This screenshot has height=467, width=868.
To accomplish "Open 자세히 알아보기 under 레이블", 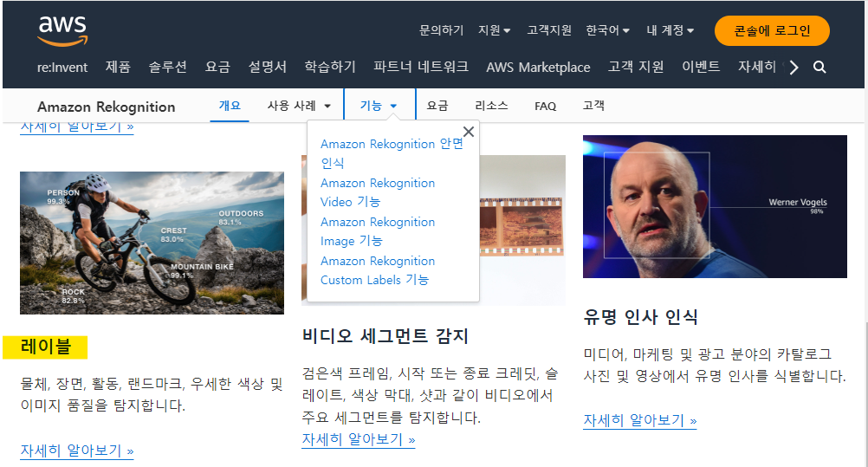I will pos(77,451).
